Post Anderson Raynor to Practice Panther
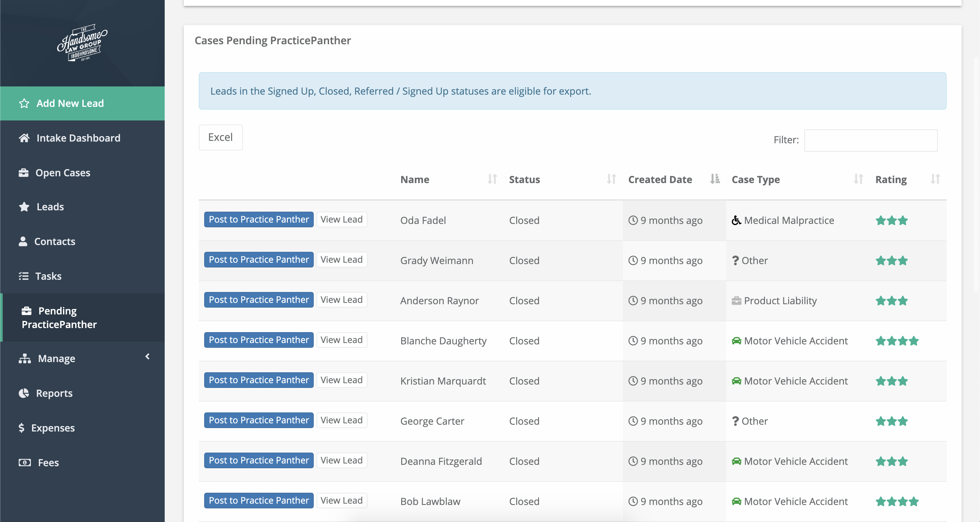980x522 pixels. 259,300
